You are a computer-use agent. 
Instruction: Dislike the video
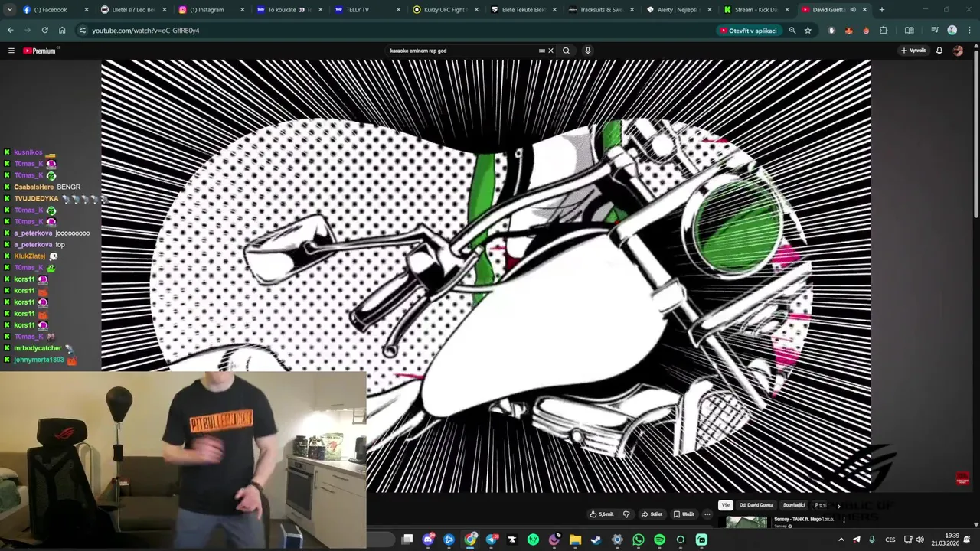click(626, 514)
